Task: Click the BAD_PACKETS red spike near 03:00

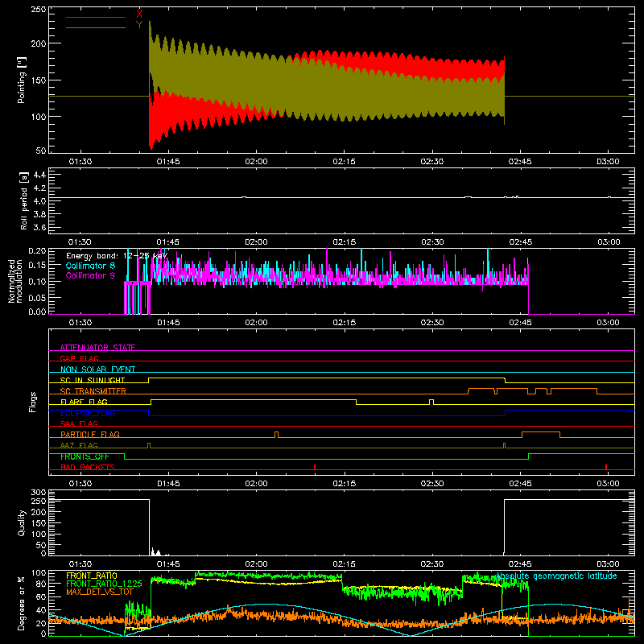Action: point(606,467)
